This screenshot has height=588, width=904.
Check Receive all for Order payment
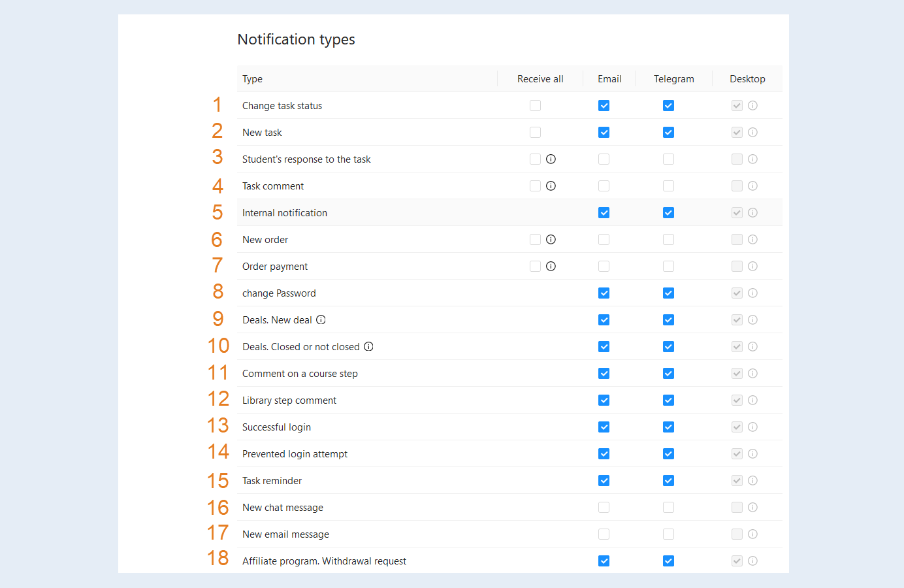pos(535,266)
